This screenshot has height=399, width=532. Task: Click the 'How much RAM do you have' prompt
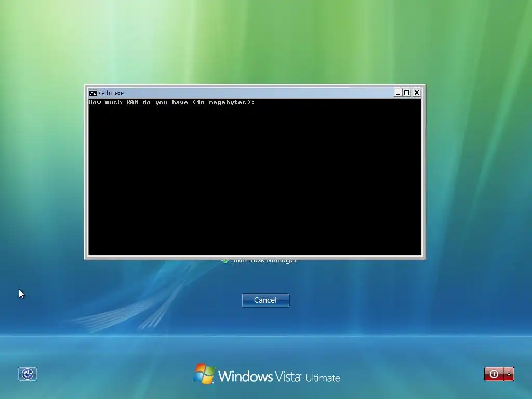click(x=171, y=102)
